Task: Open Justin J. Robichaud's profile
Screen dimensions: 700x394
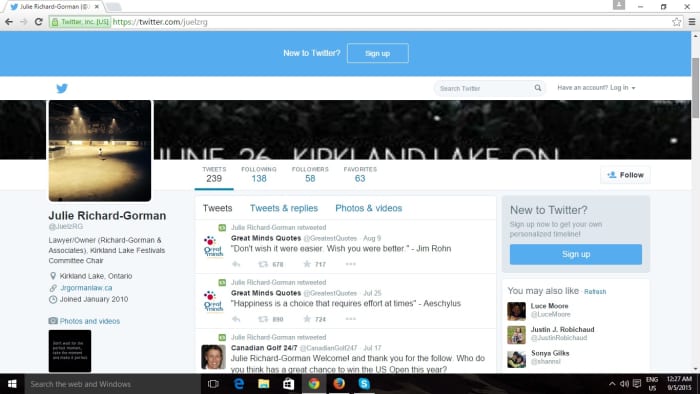Action: pyautogui.click(x=562, y=329)
